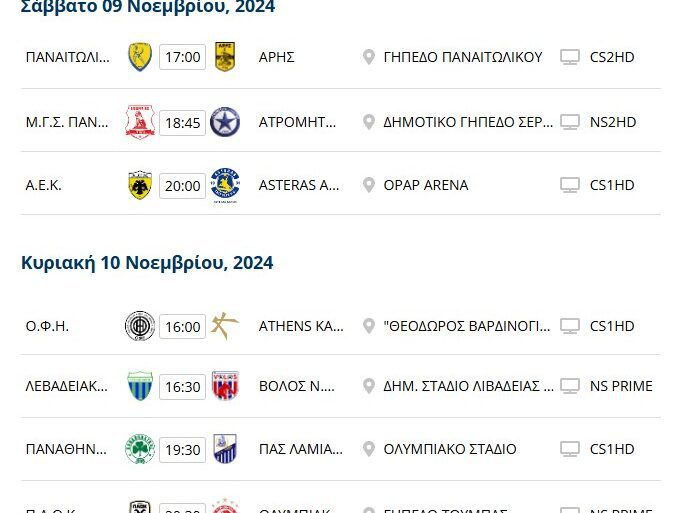
Task: Click the ΟΛΥΜΠΙΑΚΟ ΣΤΑΔΙΟ venue text
Action: click(449, 449)
